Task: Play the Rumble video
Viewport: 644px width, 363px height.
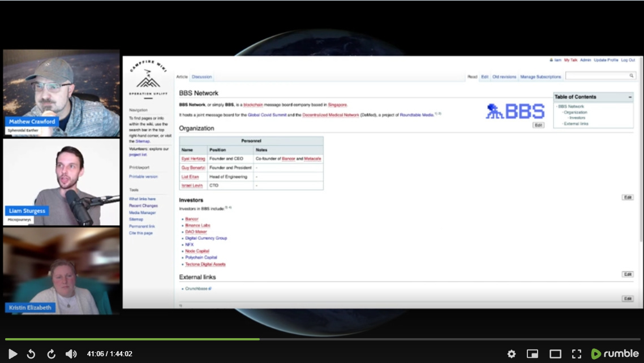Action: tap(12, 353)
